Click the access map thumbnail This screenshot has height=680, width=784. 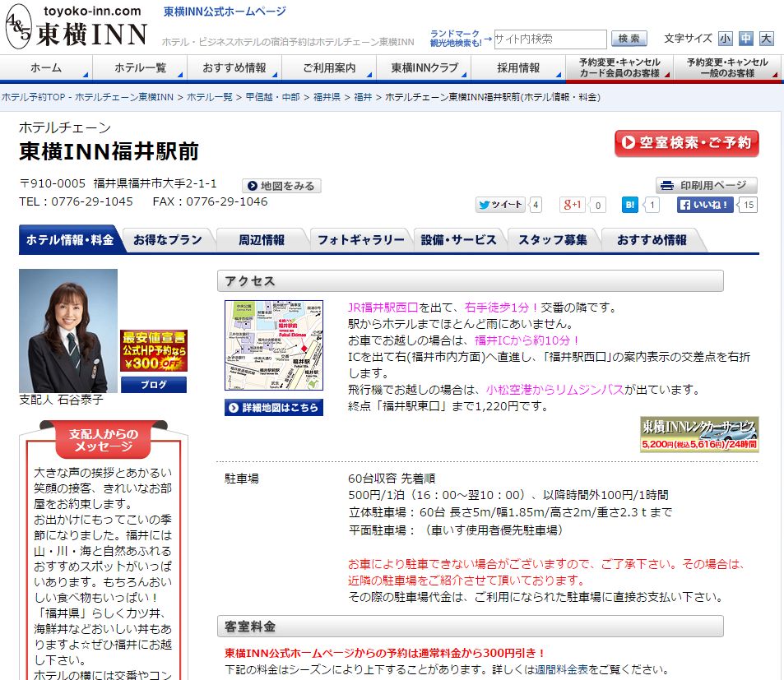pos(274,345)
